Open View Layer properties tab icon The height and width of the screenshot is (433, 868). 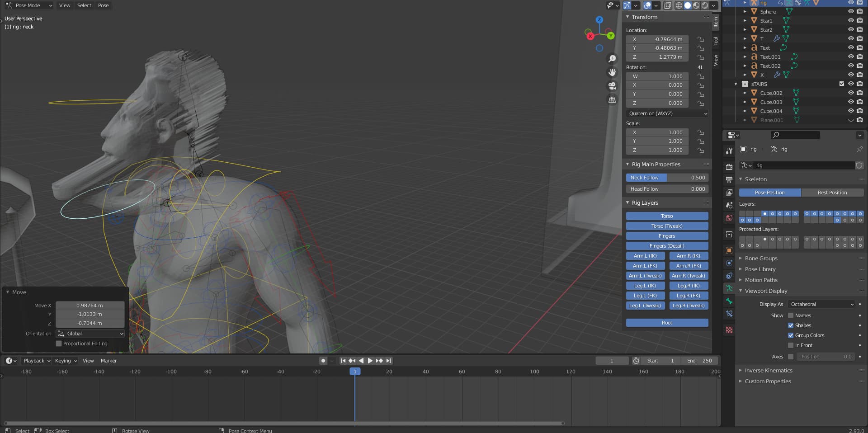point(729,193)
